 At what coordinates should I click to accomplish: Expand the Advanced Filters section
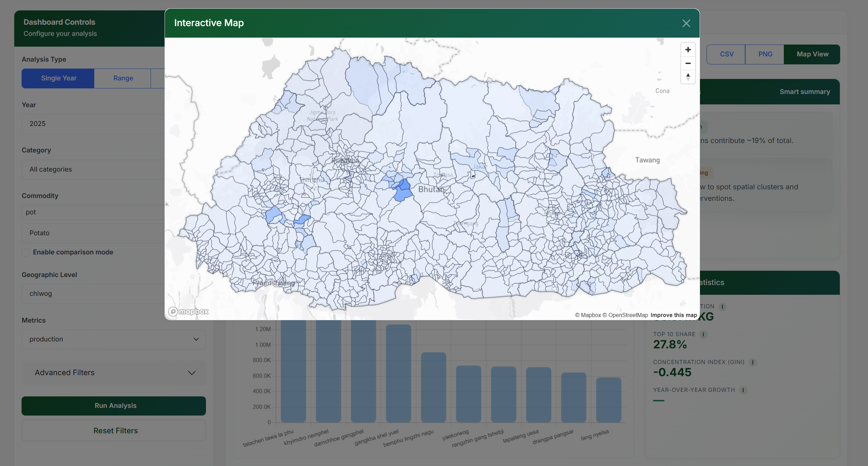(x=113, y=373)
